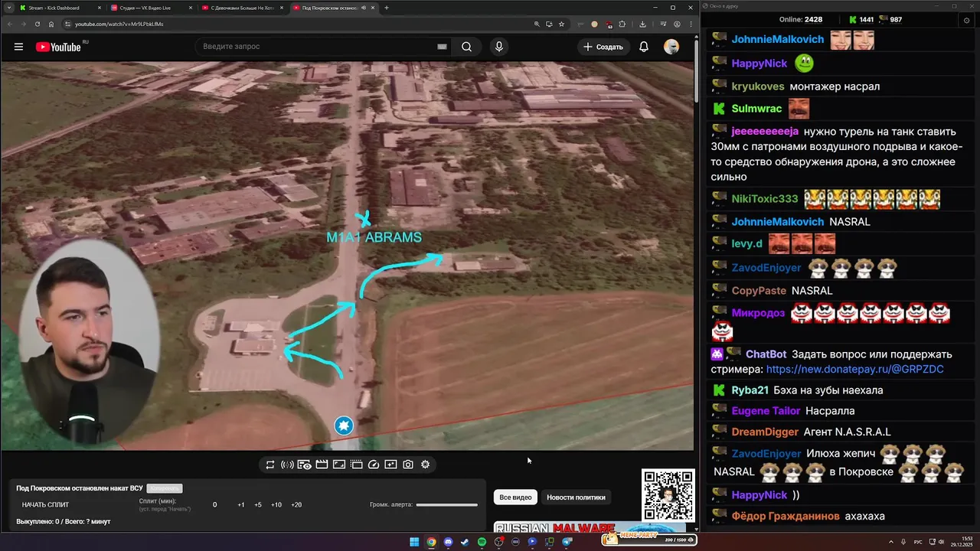Select the 'Новости политики' filter chip
The image size is (980, 551).
(576, 497)
